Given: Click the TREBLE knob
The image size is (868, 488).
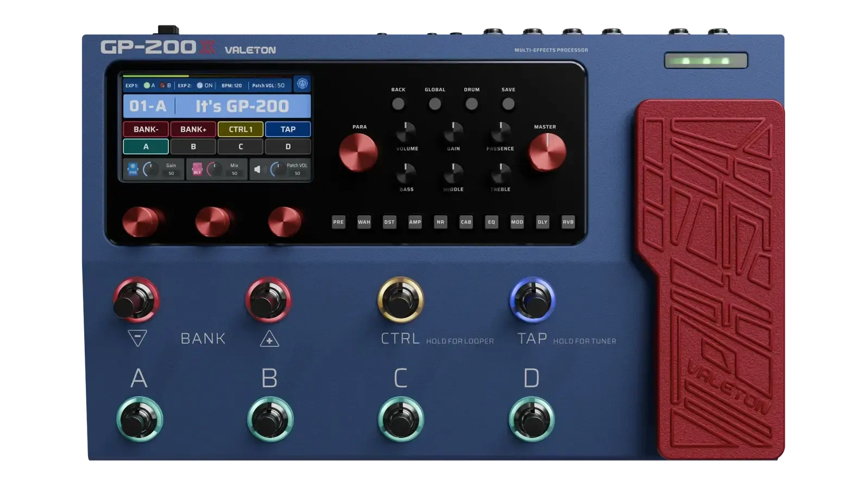Looking at the screenshot, I should point(500,174).
